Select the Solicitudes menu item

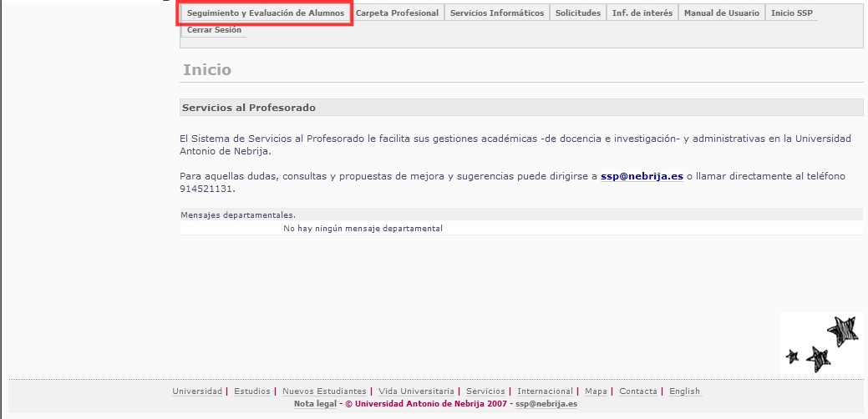(x=578, y=13)
